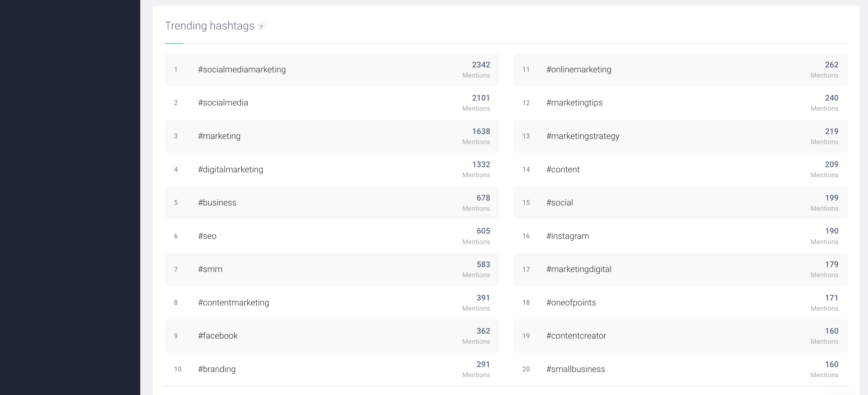Select the #contentcreator hashtag
The width and height of the screenshot is (868, 395).
coord(576,336)
